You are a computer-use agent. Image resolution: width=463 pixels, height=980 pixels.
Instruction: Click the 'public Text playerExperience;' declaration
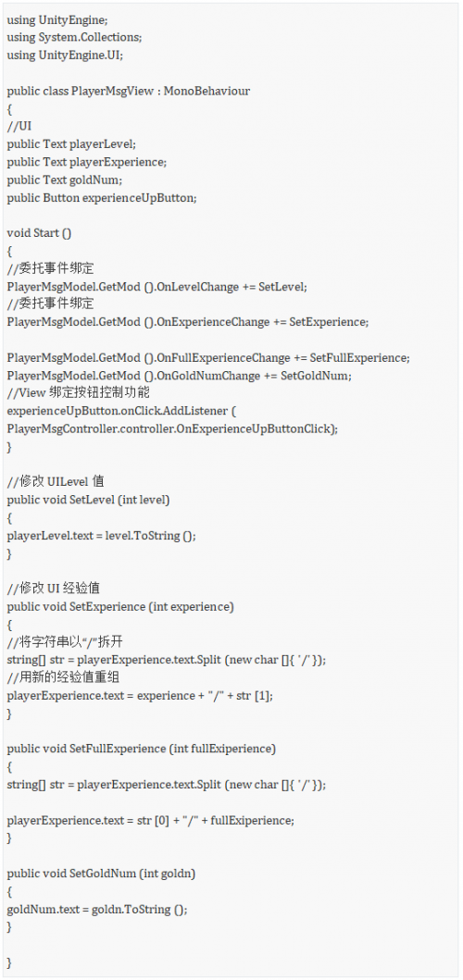[87, 163]
